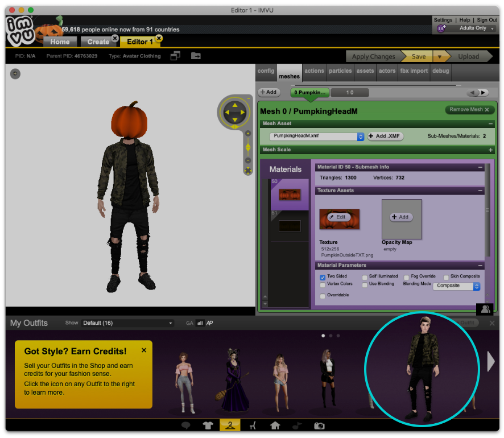Open the Save options dropdown arrow
This screenshot has width=504, height=438.
pyautogui.click(x=439, y=56)
